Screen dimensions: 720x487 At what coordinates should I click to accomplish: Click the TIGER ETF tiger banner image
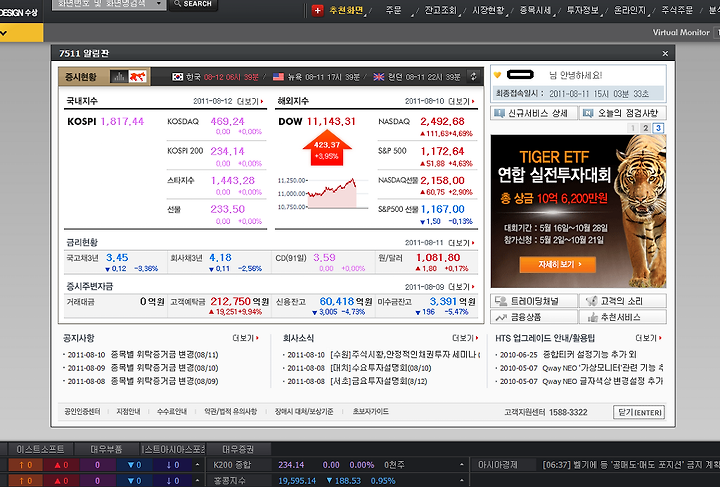578,211
